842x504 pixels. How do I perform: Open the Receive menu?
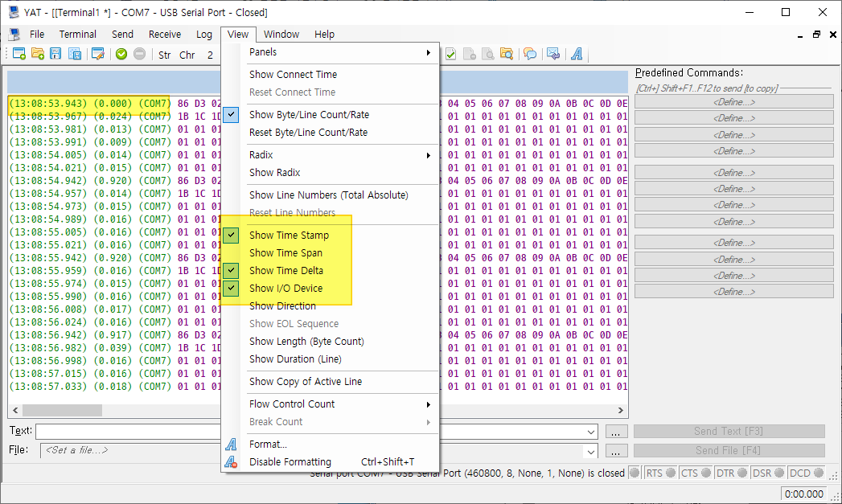point(165,35)
